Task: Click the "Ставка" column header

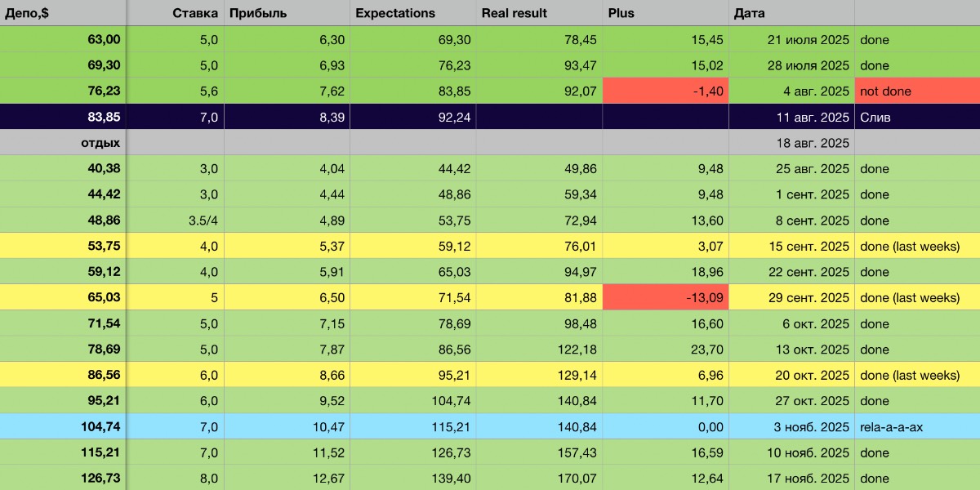Action: (176, 13)
